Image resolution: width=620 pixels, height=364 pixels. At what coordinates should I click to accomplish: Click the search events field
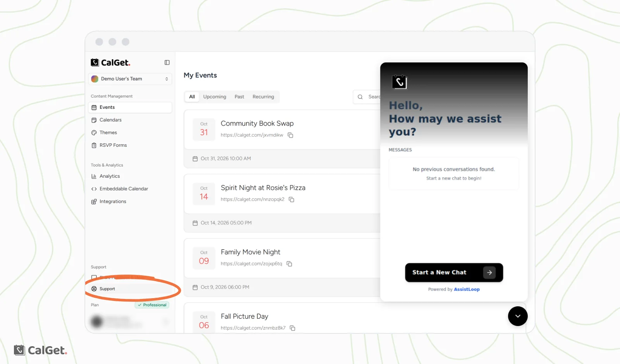(367, 97)
